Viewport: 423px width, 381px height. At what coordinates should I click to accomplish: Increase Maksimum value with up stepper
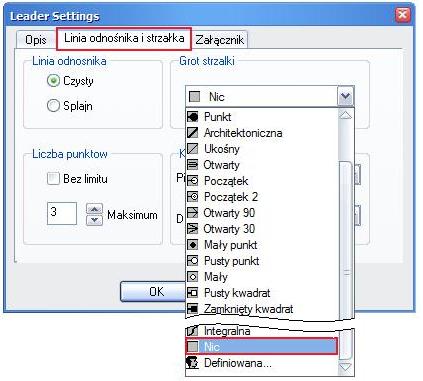coord(95,209)
